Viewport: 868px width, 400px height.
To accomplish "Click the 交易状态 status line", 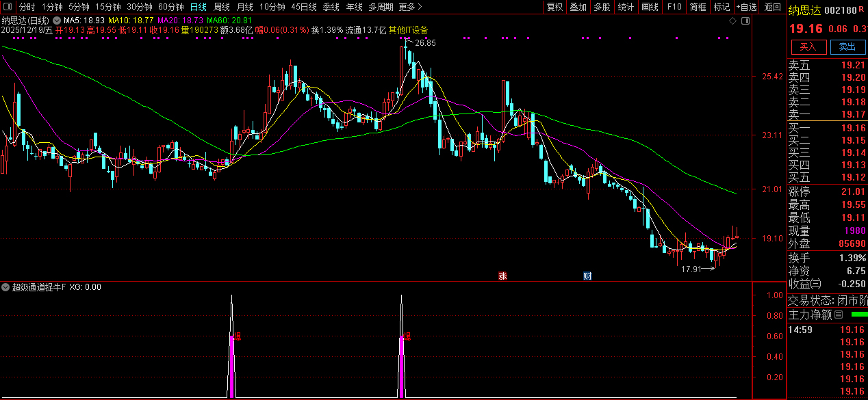I will coord(827,300).
